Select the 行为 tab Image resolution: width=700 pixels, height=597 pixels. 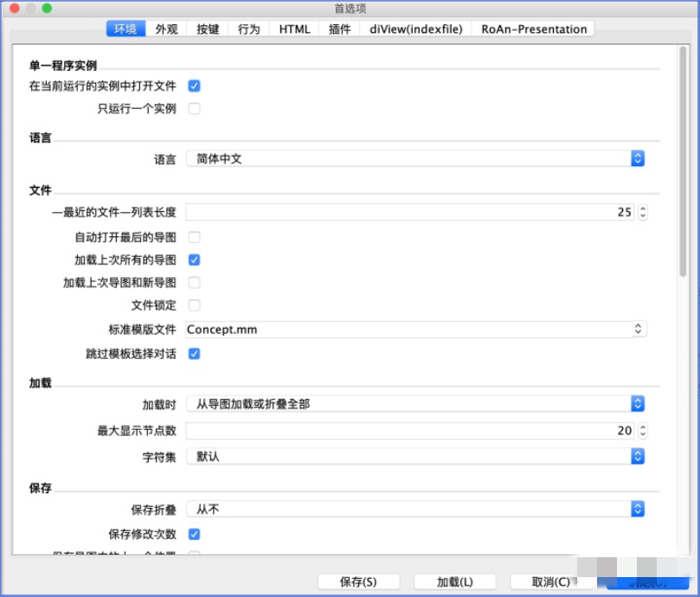(x=248, y=29)
